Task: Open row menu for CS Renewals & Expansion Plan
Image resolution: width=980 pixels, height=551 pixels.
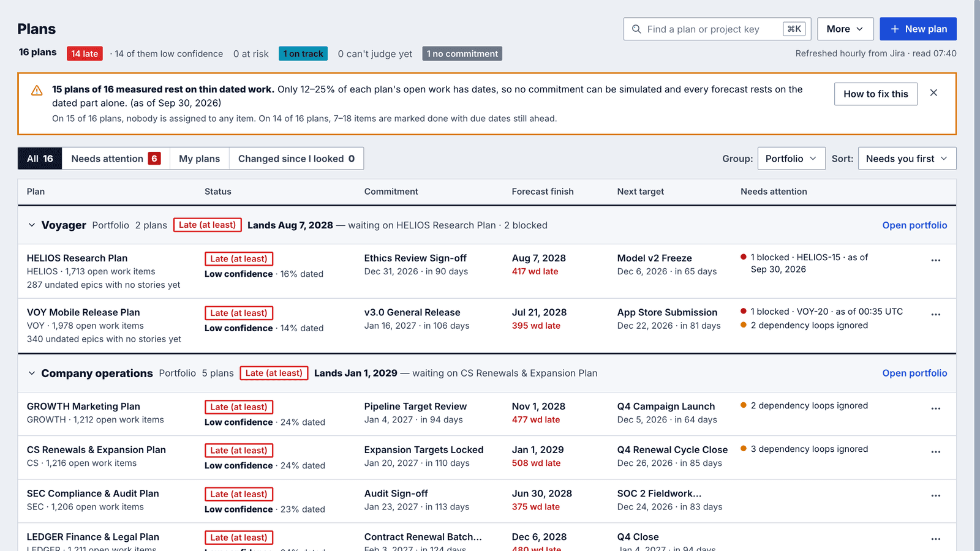Action: click(x=935, y=452)
